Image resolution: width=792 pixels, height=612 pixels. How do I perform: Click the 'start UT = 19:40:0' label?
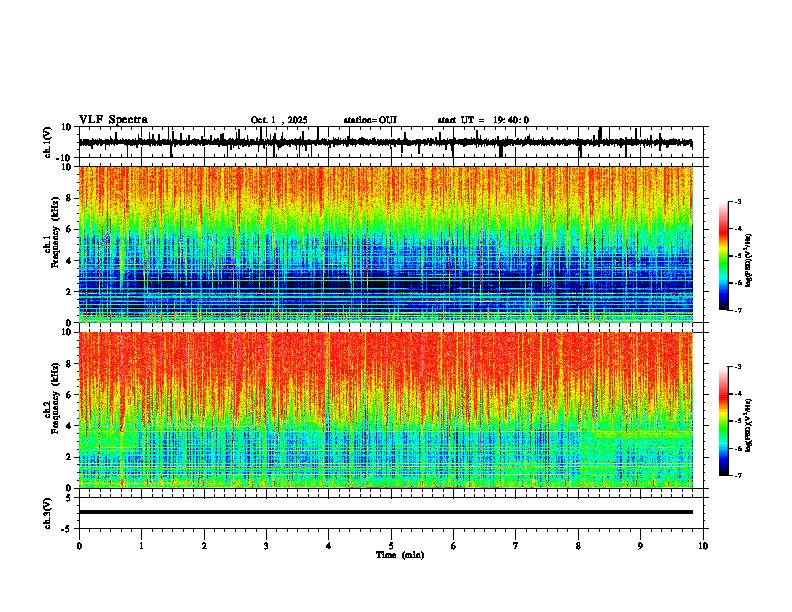(x=483, y=120)
